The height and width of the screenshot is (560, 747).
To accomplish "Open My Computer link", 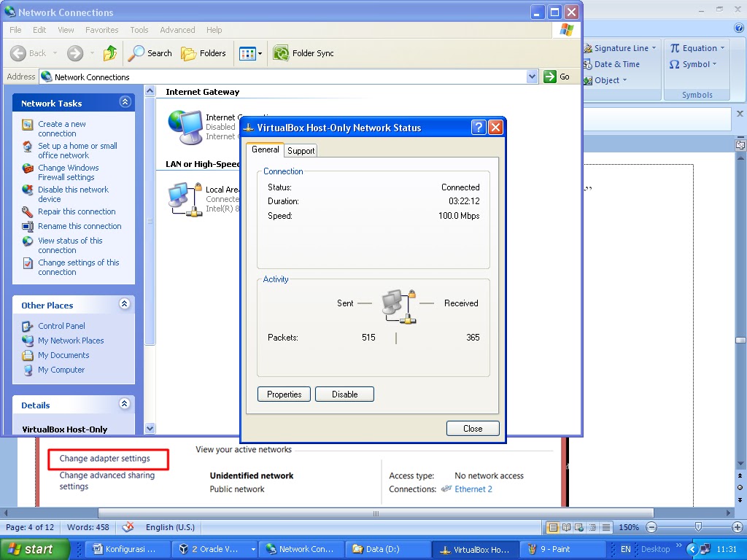I will tap(61, 370).
